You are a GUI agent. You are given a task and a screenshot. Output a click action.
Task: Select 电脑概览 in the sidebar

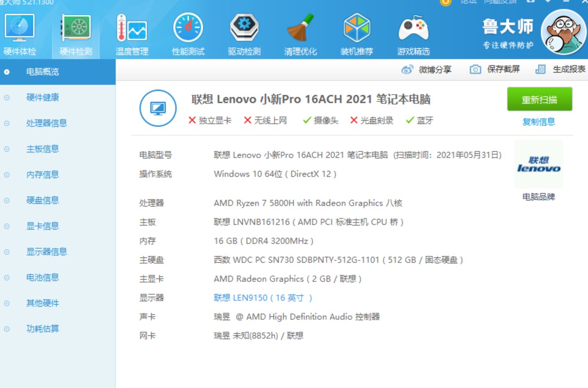click(58, 72)
